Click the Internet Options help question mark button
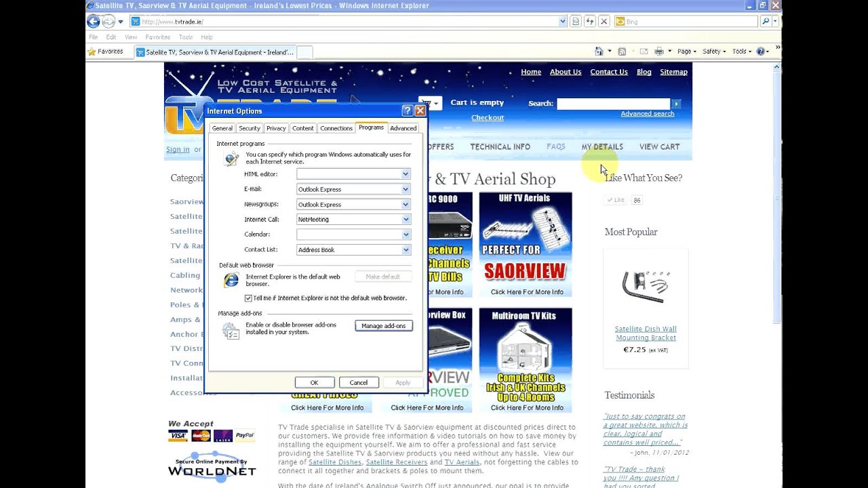868x488 pixels. pos(407,110)
